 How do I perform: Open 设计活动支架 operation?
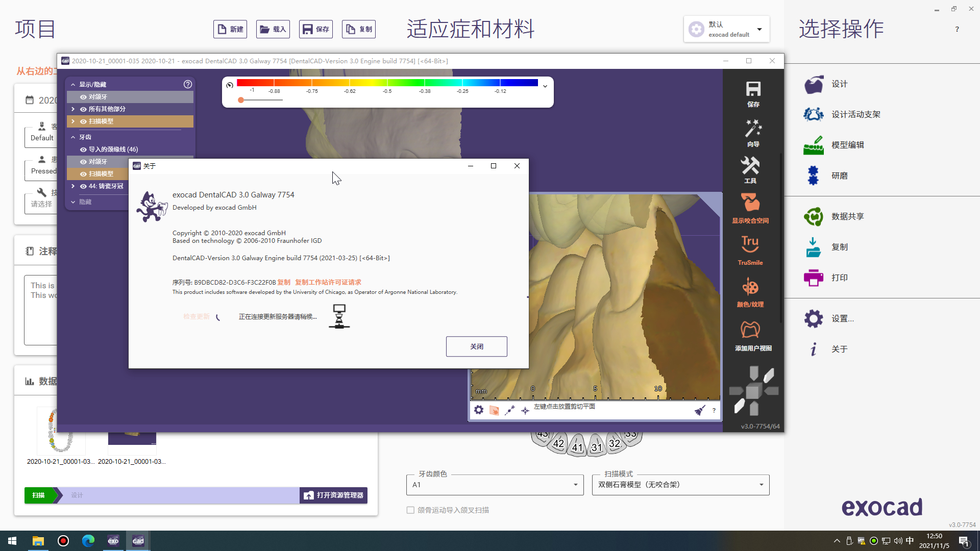(814, 114)
